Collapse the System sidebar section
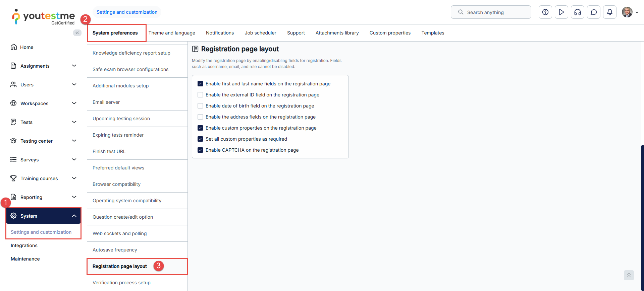 74,216
